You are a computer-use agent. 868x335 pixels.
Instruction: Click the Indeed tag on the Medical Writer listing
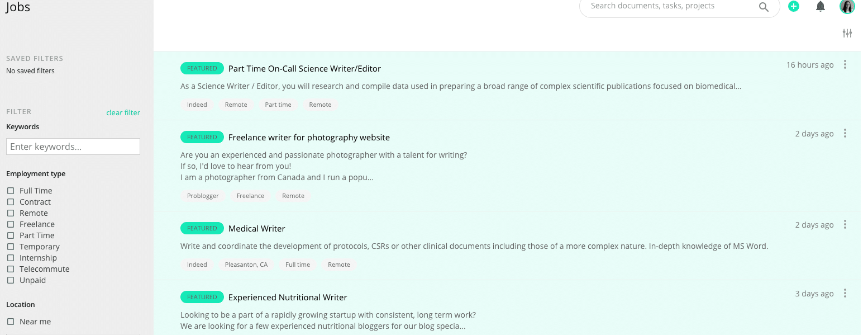(x=197, y=264)
